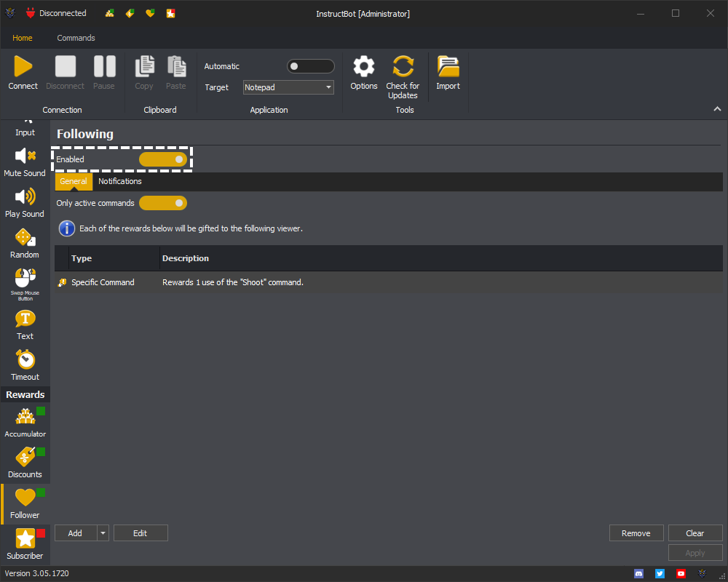Click the Copy clipboard icon
Screen dimensions: 728x582
coord(144,66)
